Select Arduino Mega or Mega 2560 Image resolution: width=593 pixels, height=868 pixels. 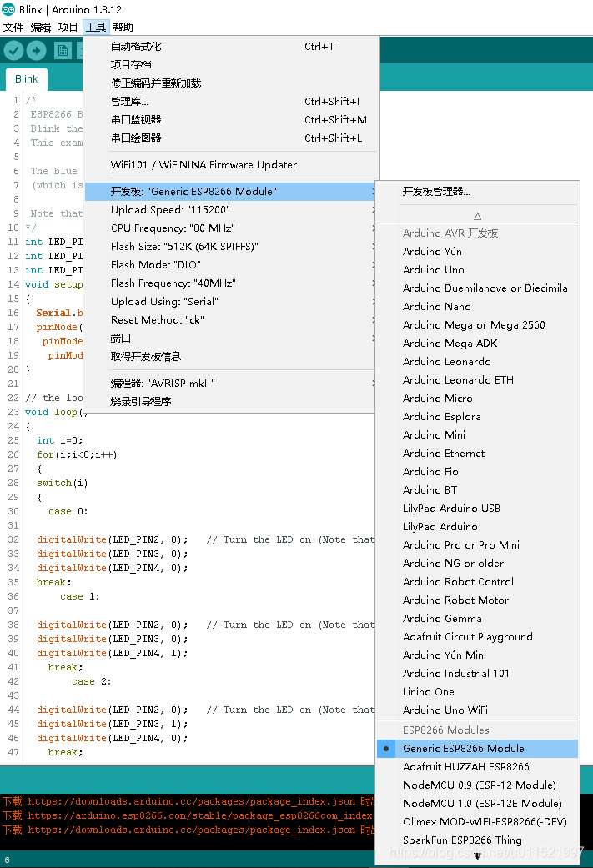click(x=477, y=324)
